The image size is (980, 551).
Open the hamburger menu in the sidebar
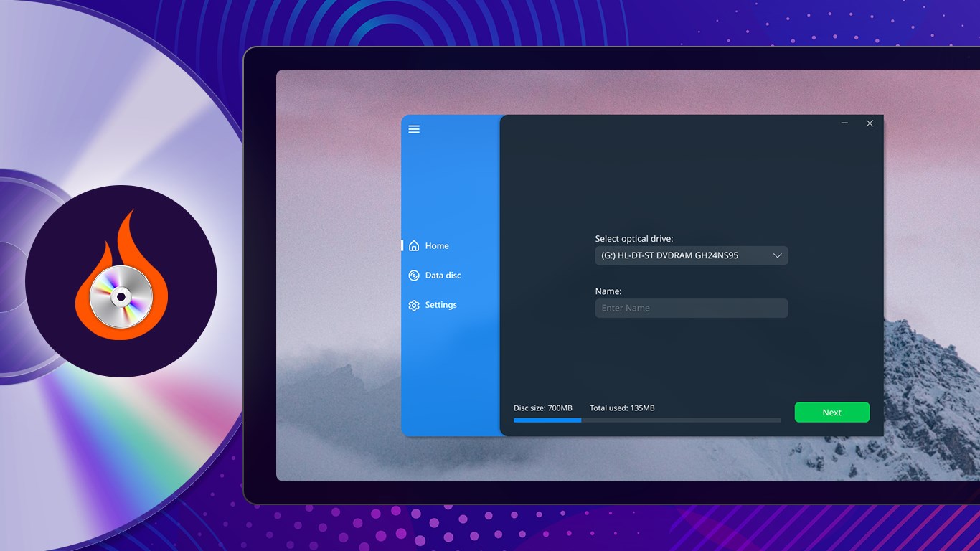pos(414,129)
